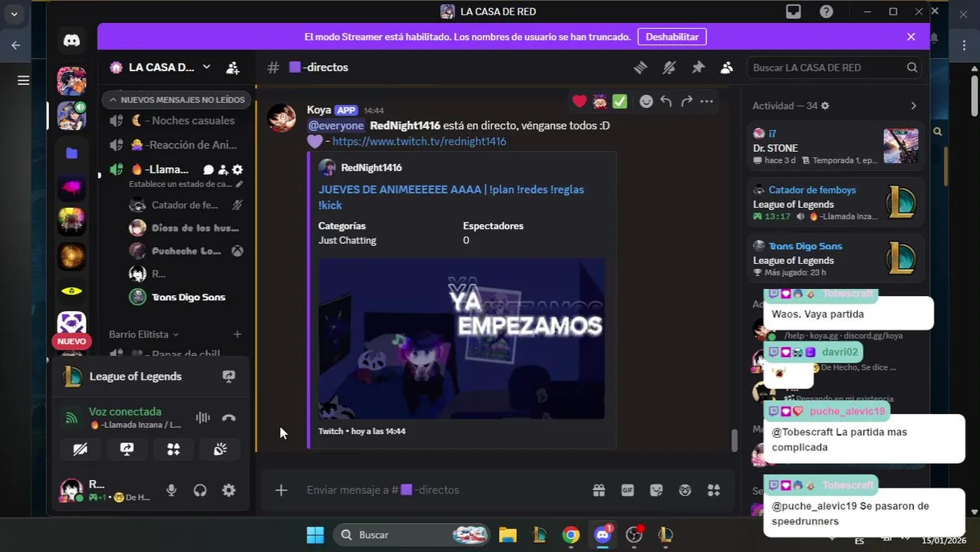Open Voz conectada connection details
This screenshot has height=552, width=980.
coord(125,412)
